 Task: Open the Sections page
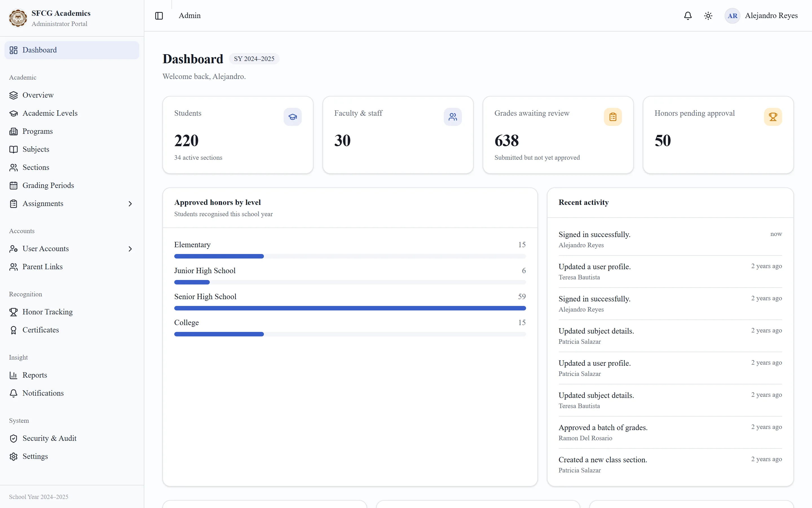72,168
